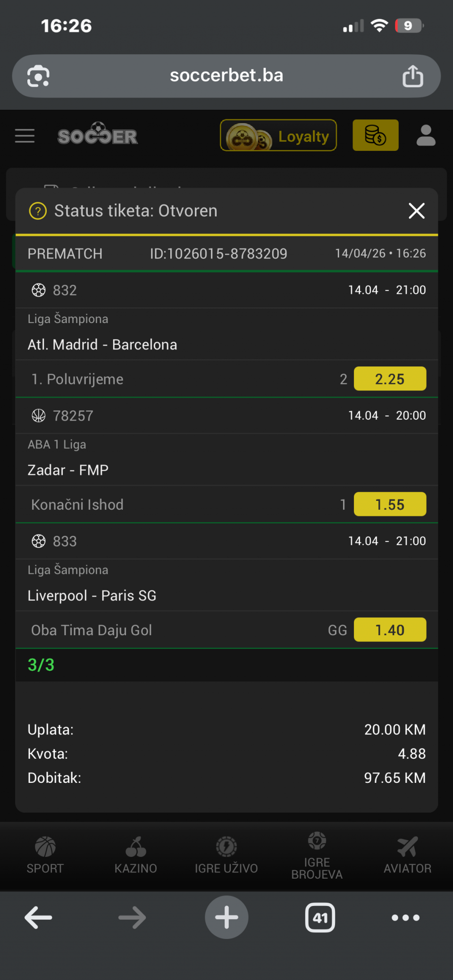Click the ticket status help icon
This screenshot has height=980, width=453.
pos(38,211)
